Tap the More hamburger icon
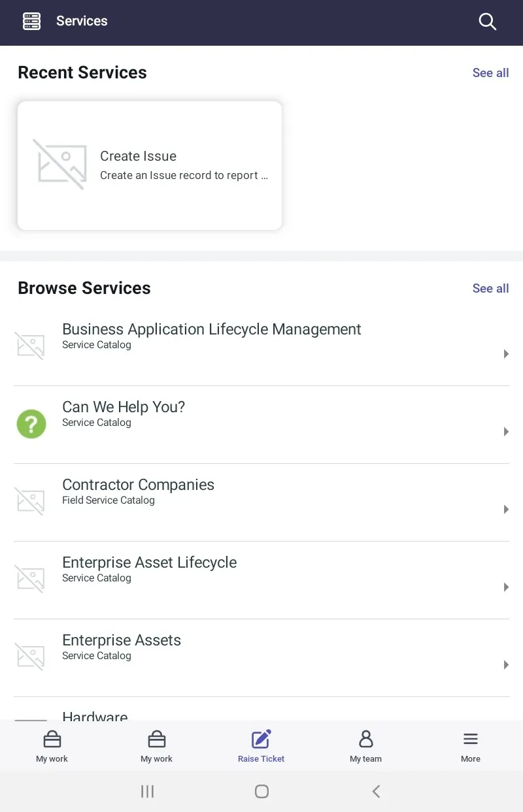Screen dimensions: 523x812 [471, 739]
